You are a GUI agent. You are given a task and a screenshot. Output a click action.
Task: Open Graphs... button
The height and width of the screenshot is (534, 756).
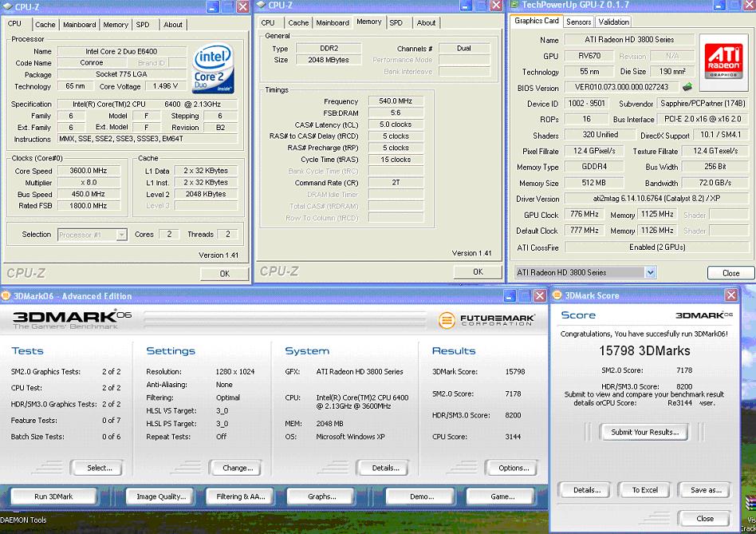pyautogui.click(x=321, y=496)
